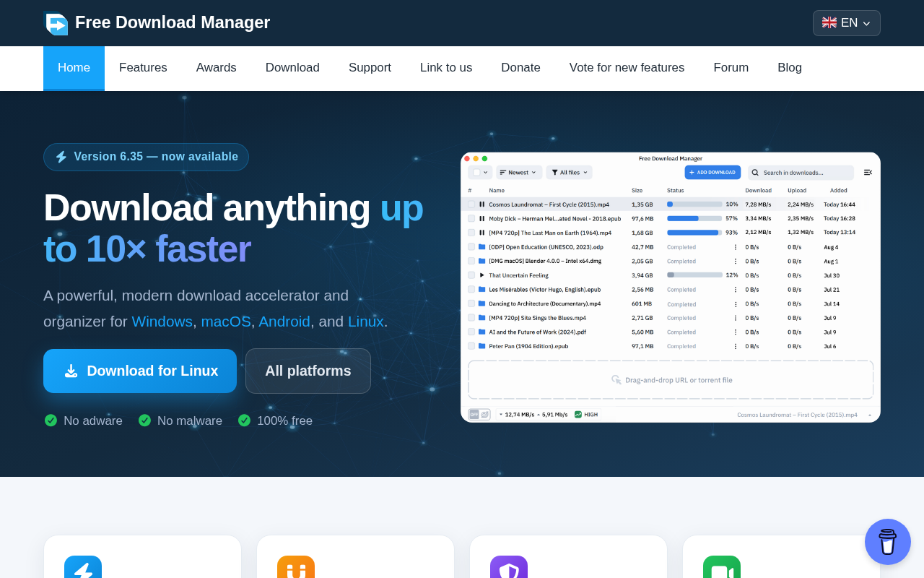Click the green video camera feature card icon
The height and width of the screenshot is (578, 924).
coord(722,567)
